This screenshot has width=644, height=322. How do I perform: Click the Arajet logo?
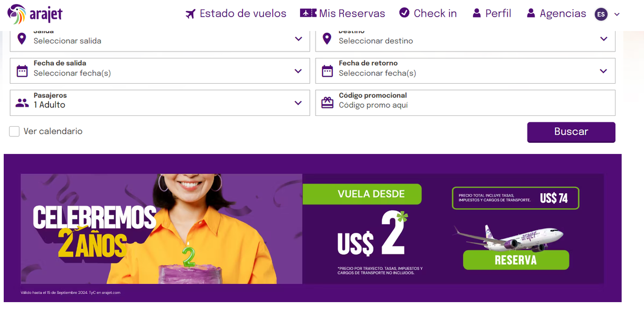pos(35,14)
